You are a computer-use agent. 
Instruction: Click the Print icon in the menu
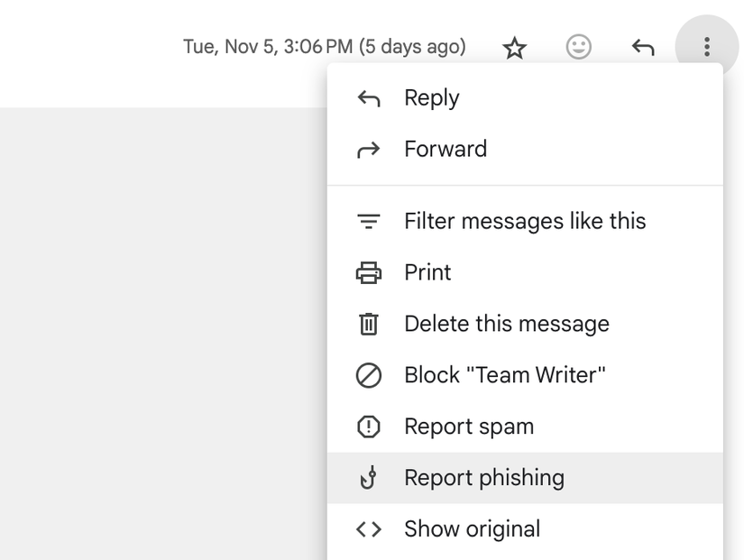pyautogui.click(x=369, y=271)
